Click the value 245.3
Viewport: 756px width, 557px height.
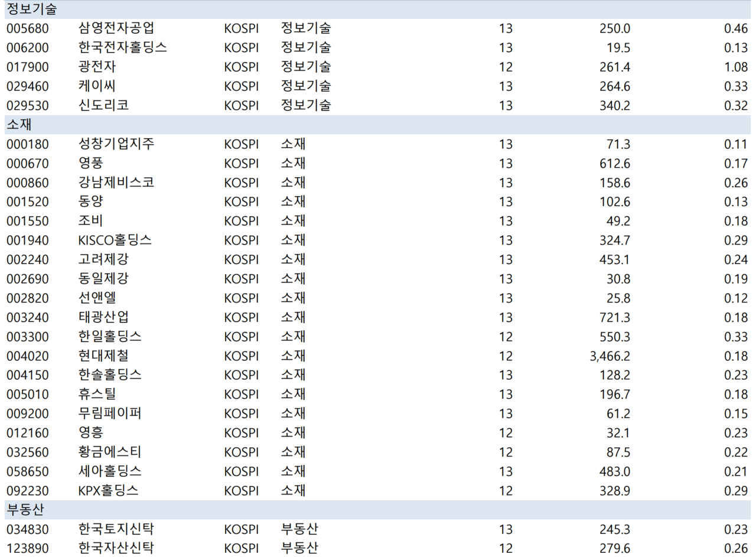click(x=614, y=529)
